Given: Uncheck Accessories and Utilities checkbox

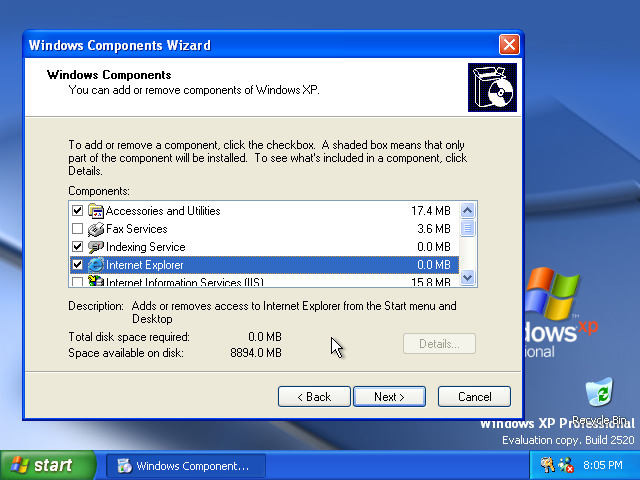Looking at the screenshot, I should click(x=77, y=211).
